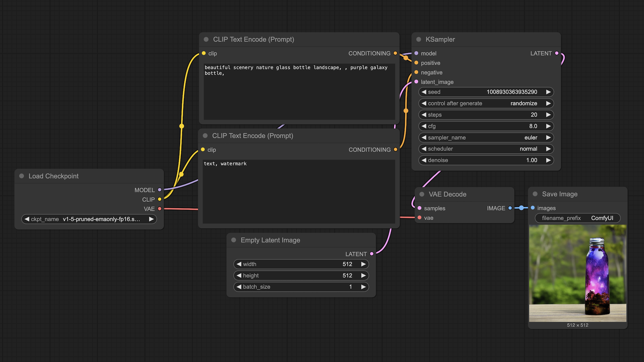Open the scheduler normal dropdown
Screen dimensions: 644x362
[486, 149]
